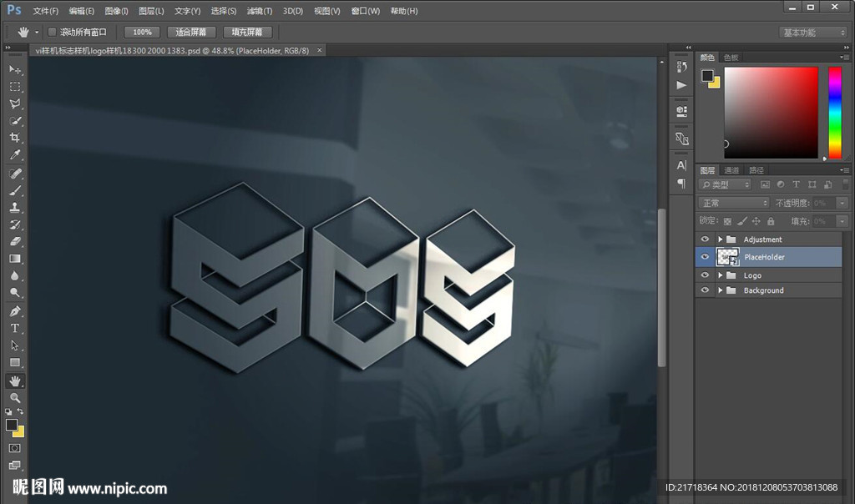855x504 pixels.
Task: Switch to the 通道 tab
Action: pyautogui.click(x=731, y=170)
